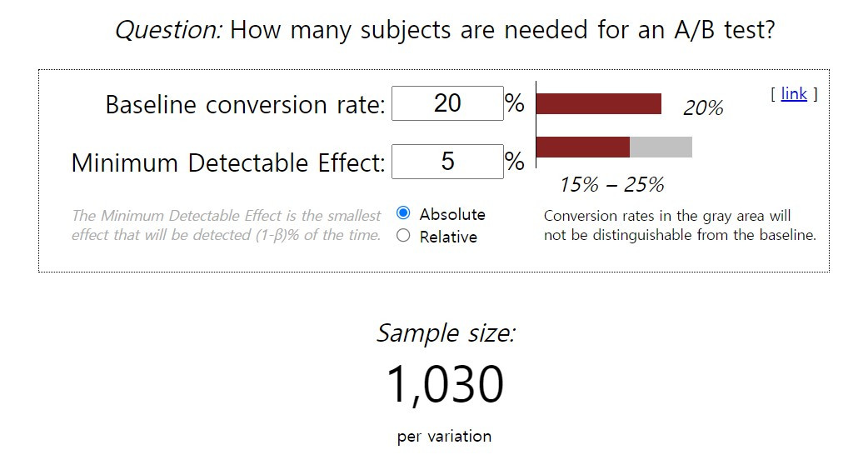Click the red 20% baseline bar
868x465 pixels.
pyautogui.click(x=598, y=103)
